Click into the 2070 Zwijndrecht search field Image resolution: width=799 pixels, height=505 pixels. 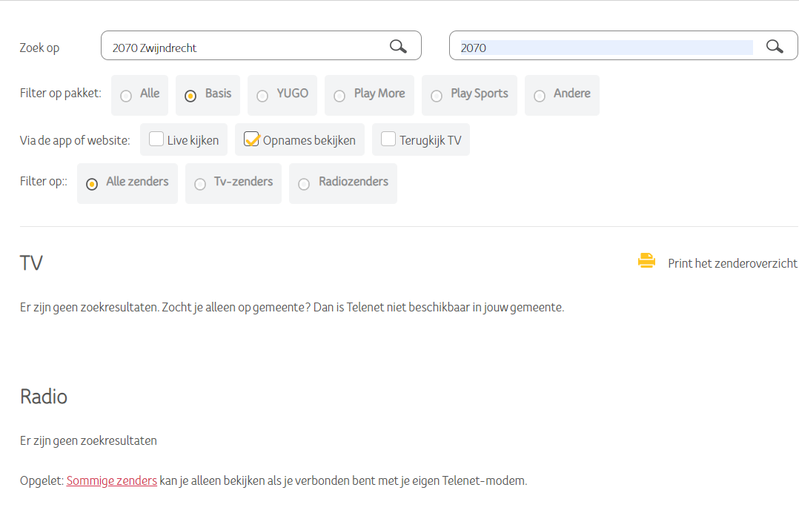pyautogui.click(x=240, y=47)
